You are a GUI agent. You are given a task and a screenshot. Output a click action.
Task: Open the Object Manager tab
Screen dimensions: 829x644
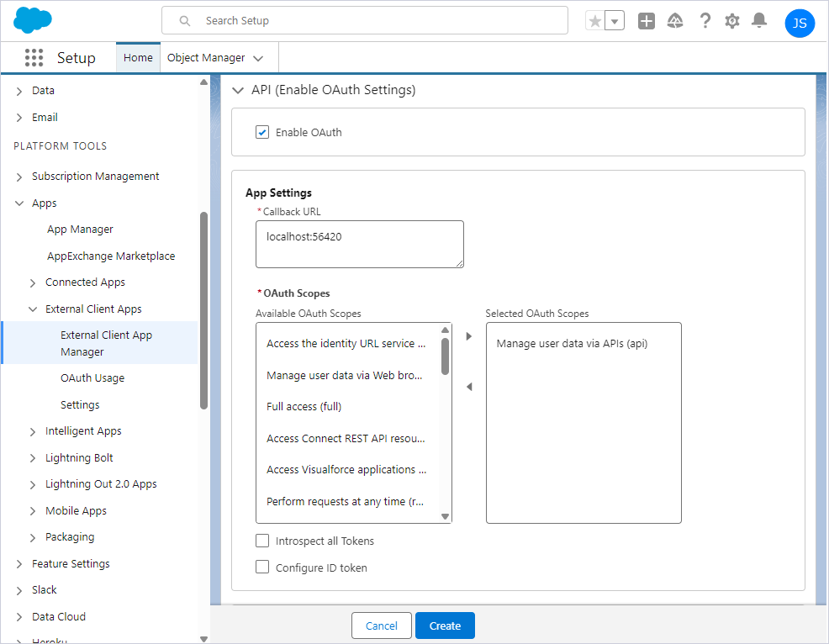[206, 58]
